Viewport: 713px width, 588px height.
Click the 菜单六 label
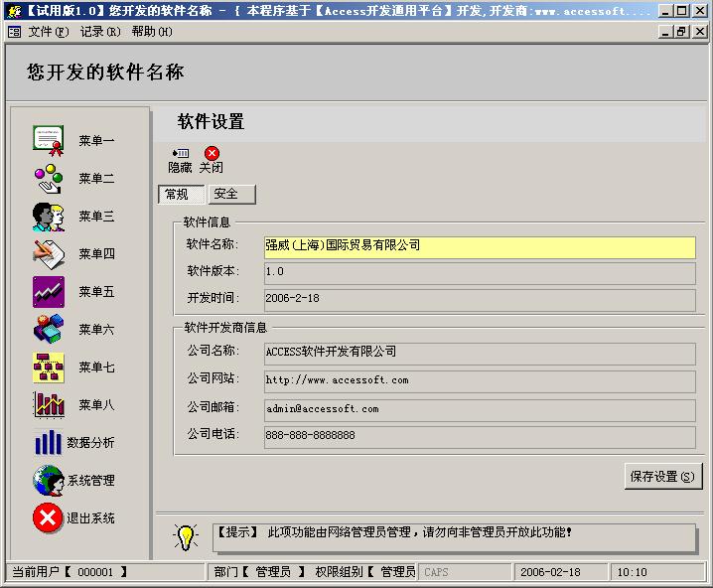(96, 330)
